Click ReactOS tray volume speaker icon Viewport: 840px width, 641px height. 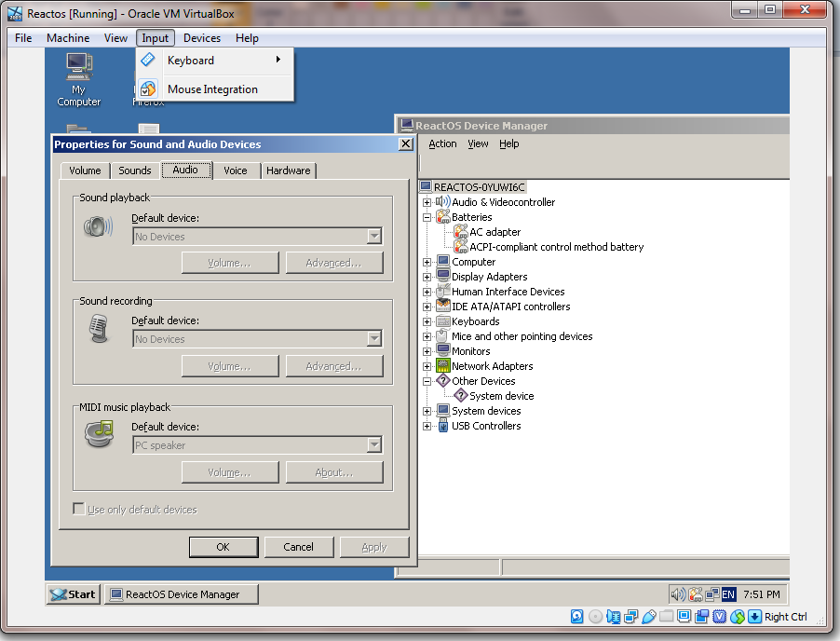pyautogui.click(x=678, y=593)
